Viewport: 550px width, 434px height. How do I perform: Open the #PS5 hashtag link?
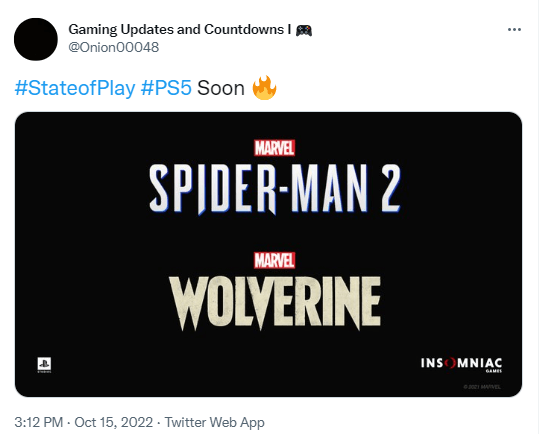[166, 88]
